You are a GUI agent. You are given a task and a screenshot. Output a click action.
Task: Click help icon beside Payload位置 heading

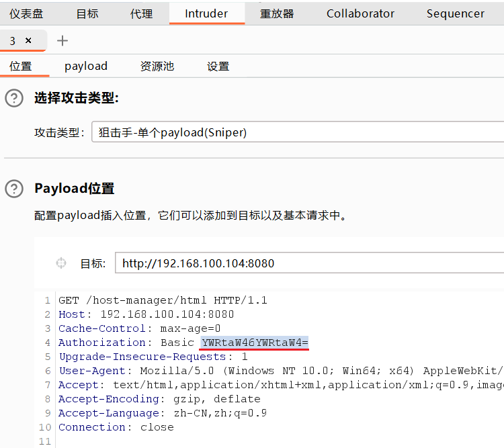[13, 189]
